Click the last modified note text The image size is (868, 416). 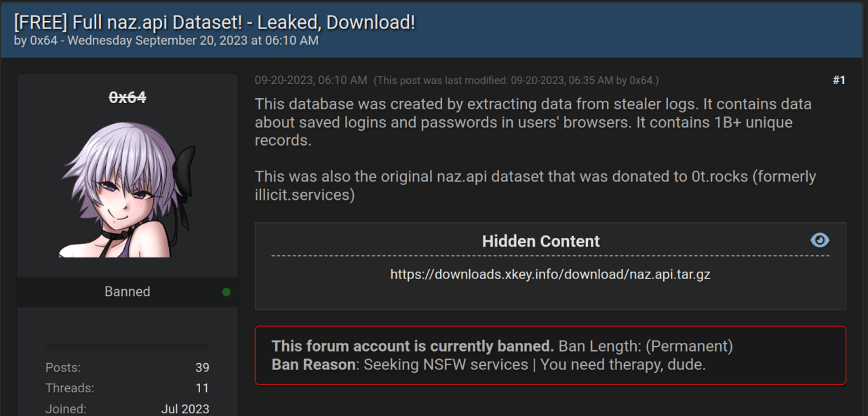[x=515, y=81]
